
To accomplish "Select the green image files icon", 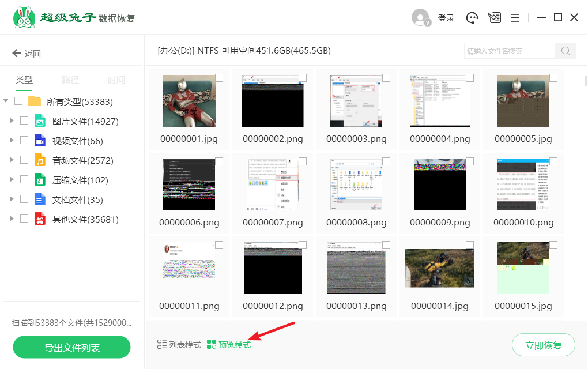I will click(40, 121).
